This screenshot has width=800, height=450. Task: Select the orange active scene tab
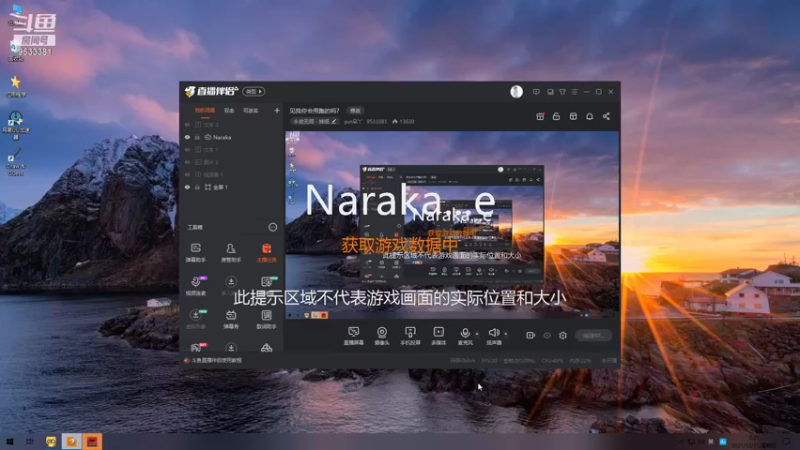click(x=205, y=111)
